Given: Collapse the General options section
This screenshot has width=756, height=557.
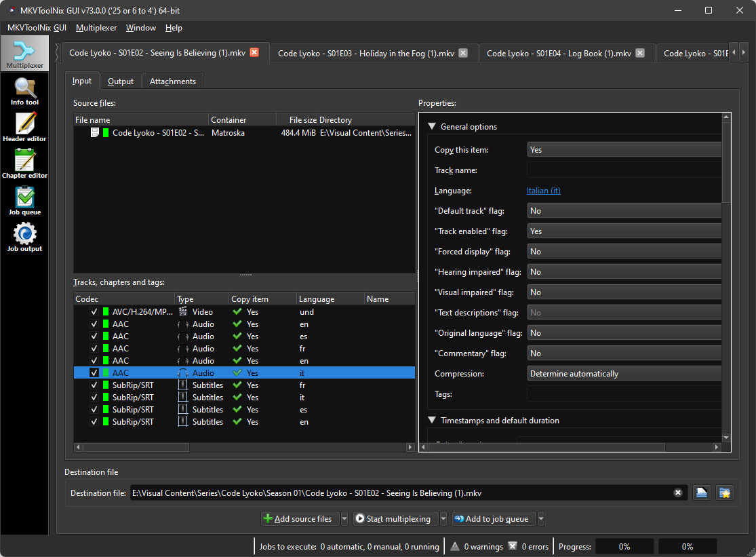Looking at the screenshot, I should pyautogui.click(x=431, y=127).
